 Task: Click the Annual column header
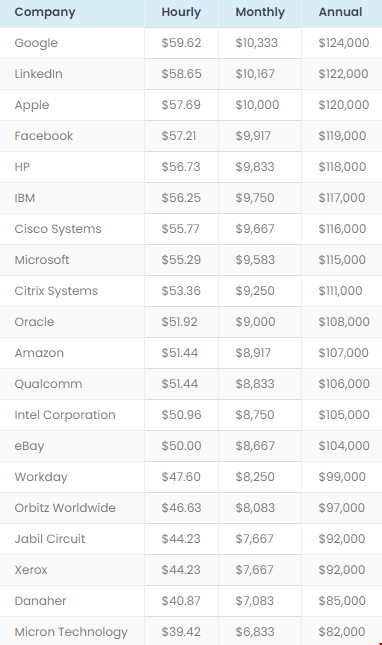point(340,12)
